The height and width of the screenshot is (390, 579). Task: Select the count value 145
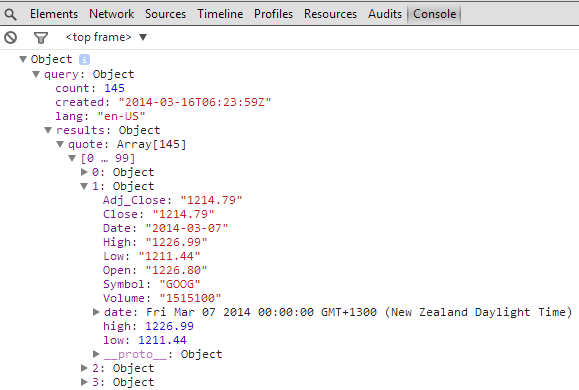[114, 88]
